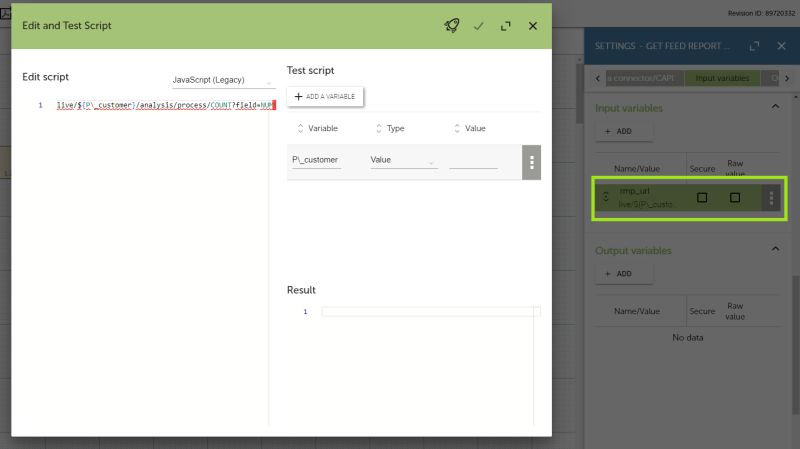Click the Result output field

point(431,312)
